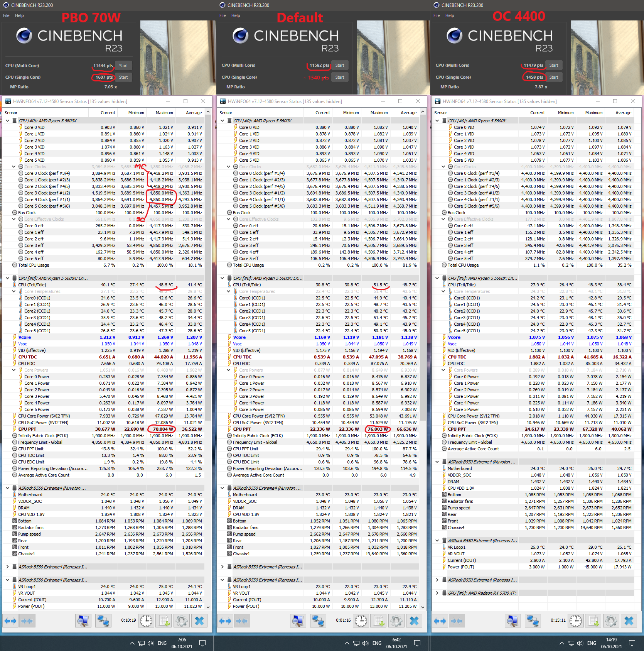Screen dimensions: 644x651
Task: Open network tray icon beside the 6:42 clock
Action: 356,643
